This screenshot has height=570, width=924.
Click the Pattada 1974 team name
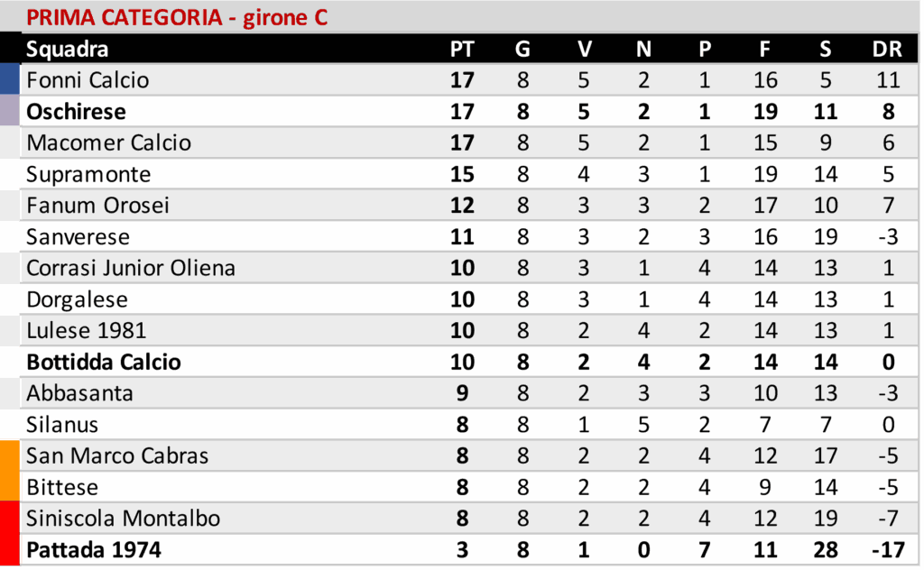point(94,549)
